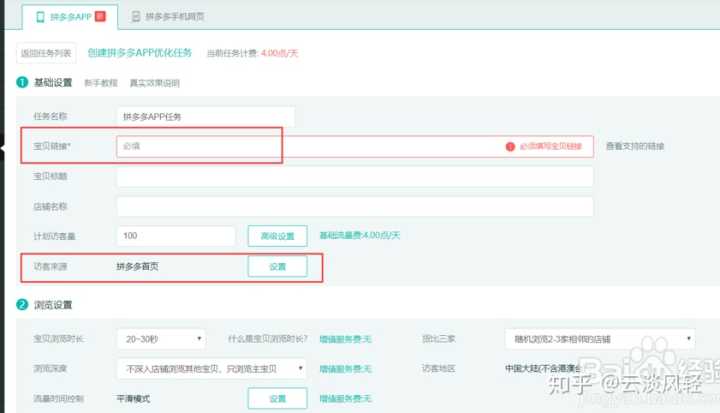This screenshot has height=413, width=720.
Task: Click the 计划访客量 input showing 100
Action: [x=176, y=236]
